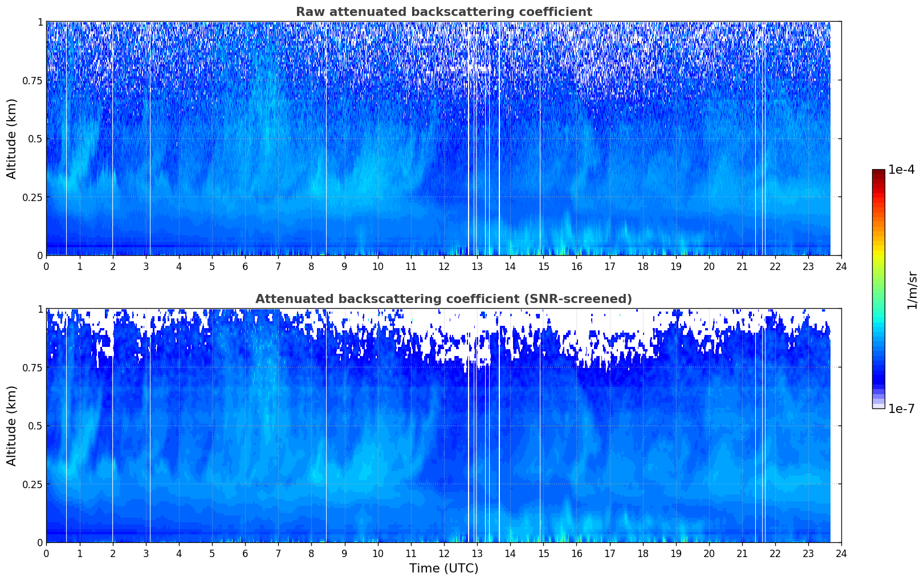Image resolution: width=924 pixels, height=581 pixels.
Task: Click the title 'Attenuated backscattering coefficient (SNR-screened)'
Action: pyautogui.click(x=443, y=299)
